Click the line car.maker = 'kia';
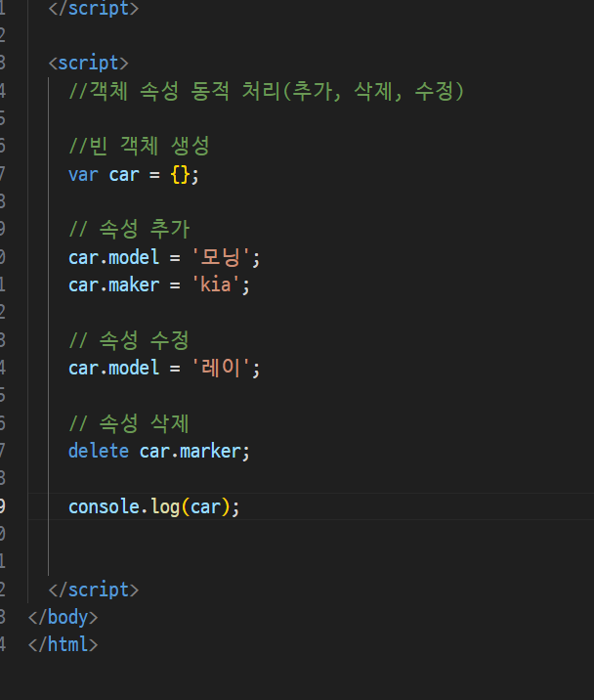This screenshot has height=700, width=594. (x=159, y=284)
